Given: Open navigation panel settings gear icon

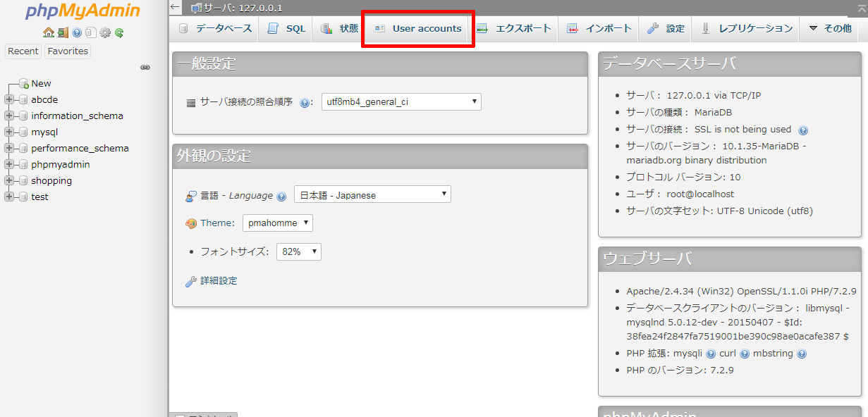Looking at the screenshot, I should click(x=105, y=32).
